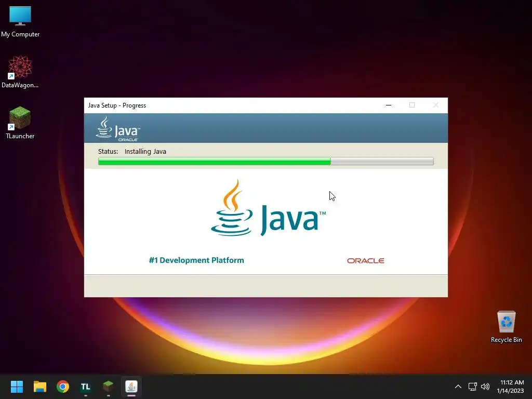Open File Explorer from the taskbar
This screenshot has width=532, height=399.
click(39, 387)
